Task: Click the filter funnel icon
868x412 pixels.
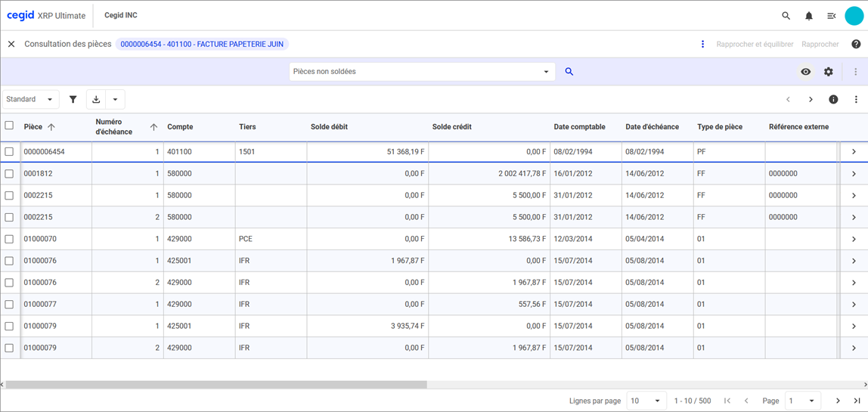Action: click(x=73, y=99)
